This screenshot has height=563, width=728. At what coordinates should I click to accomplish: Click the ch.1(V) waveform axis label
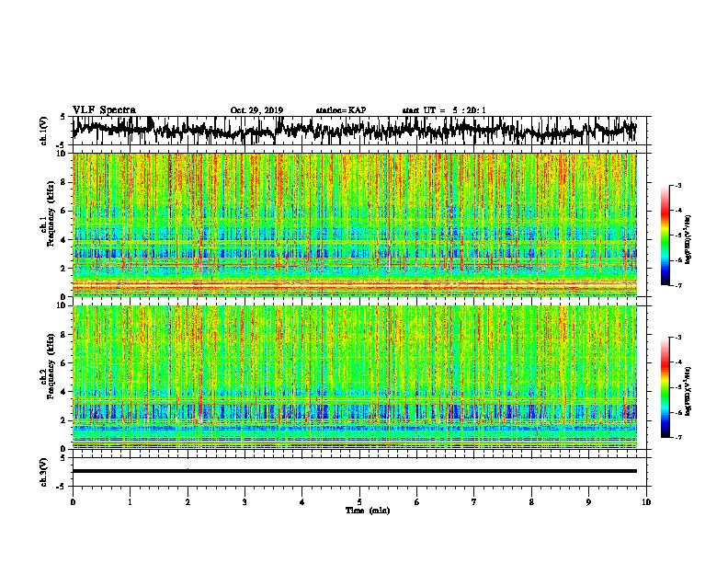(44, 130)
